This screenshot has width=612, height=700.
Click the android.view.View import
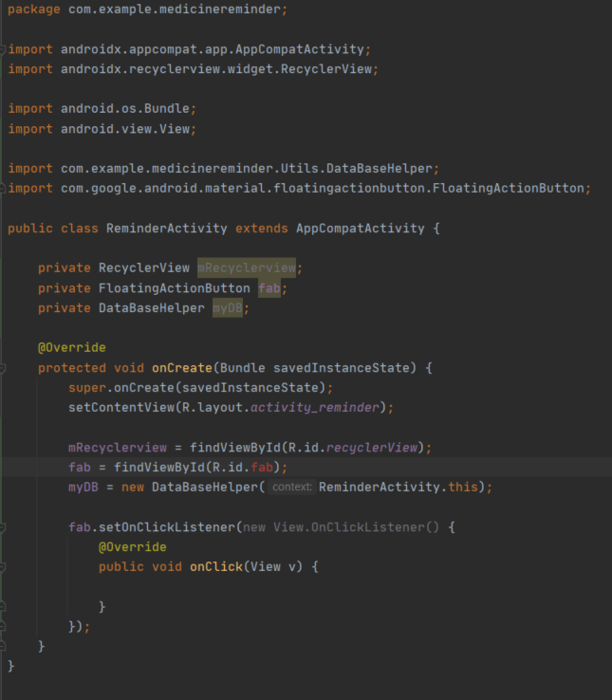[x=125, y=129]
